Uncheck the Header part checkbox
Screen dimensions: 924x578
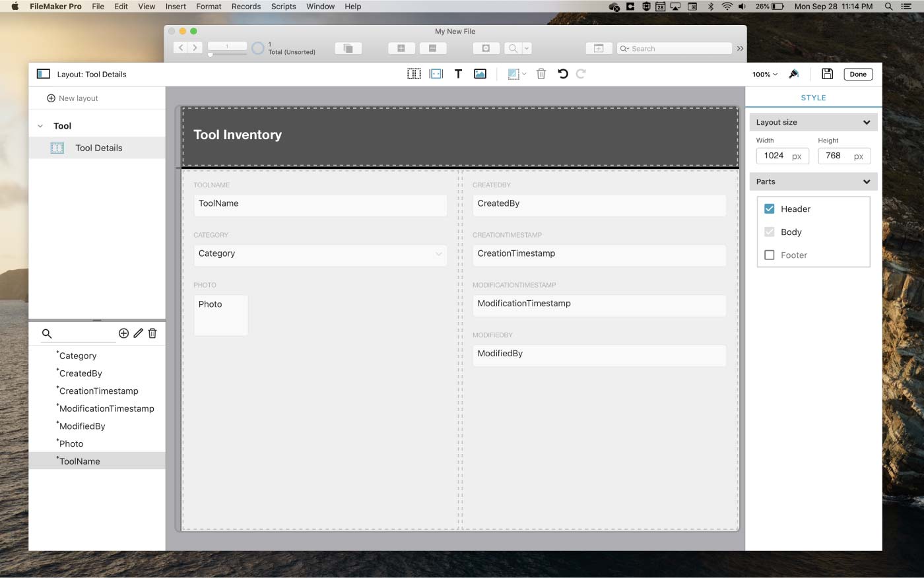click(x=769, y=209)
